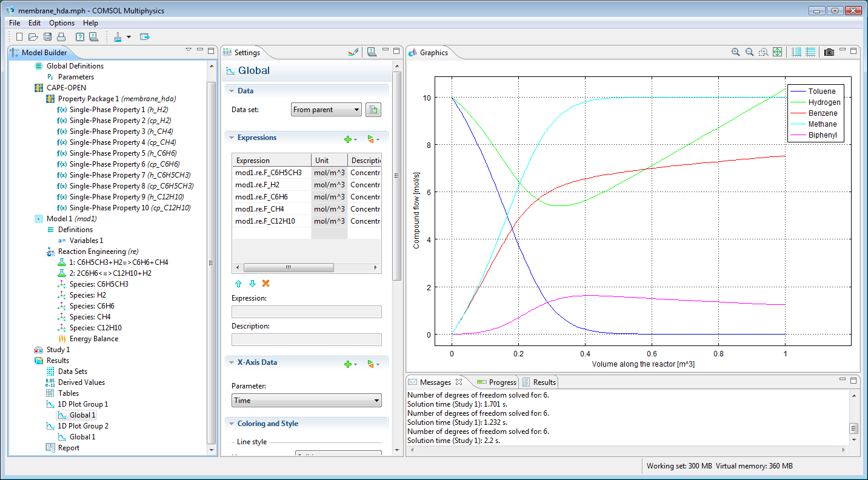This screenshot has height=480, width=868.
Task: Click the horizontal scrollbar of Expressions table
Action: pyautogui.click(x=289, y=267)
